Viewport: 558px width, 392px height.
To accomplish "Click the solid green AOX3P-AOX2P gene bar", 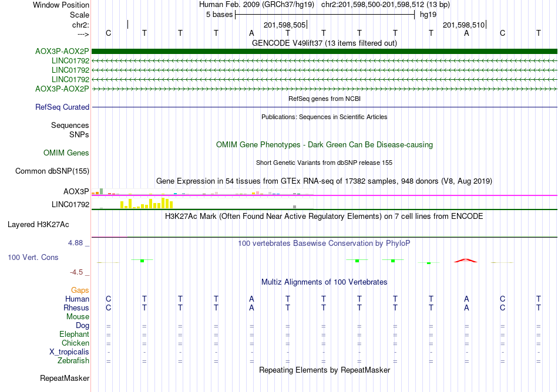I will tap(324, 51).
